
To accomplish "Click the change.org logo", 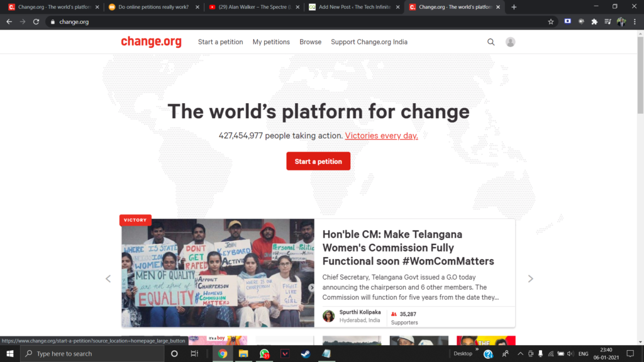I will coord(151,41).
